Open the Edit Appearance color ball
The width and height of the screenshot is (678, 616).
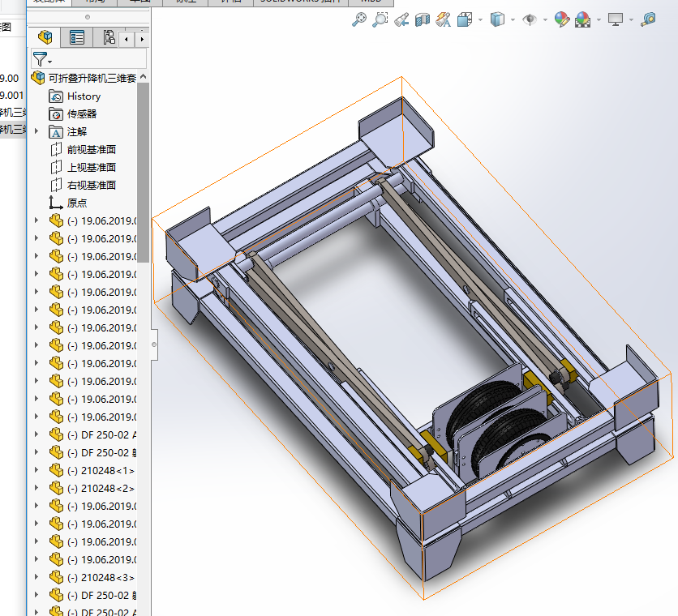[562, 19]
